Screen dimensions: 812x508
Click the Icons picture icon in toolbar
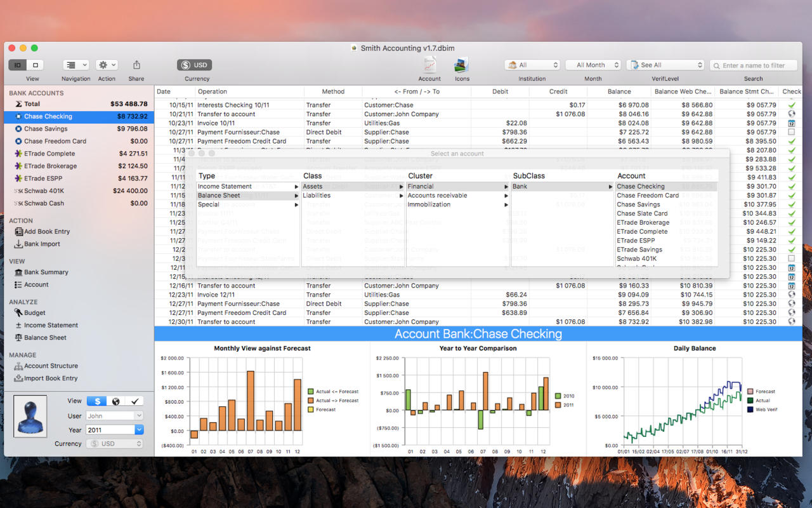pos(462,65)
